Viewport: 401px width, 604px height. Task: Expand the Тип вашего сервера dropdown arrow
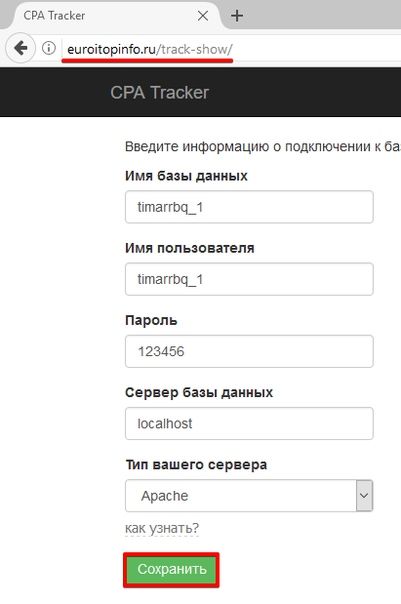point(364,496)
